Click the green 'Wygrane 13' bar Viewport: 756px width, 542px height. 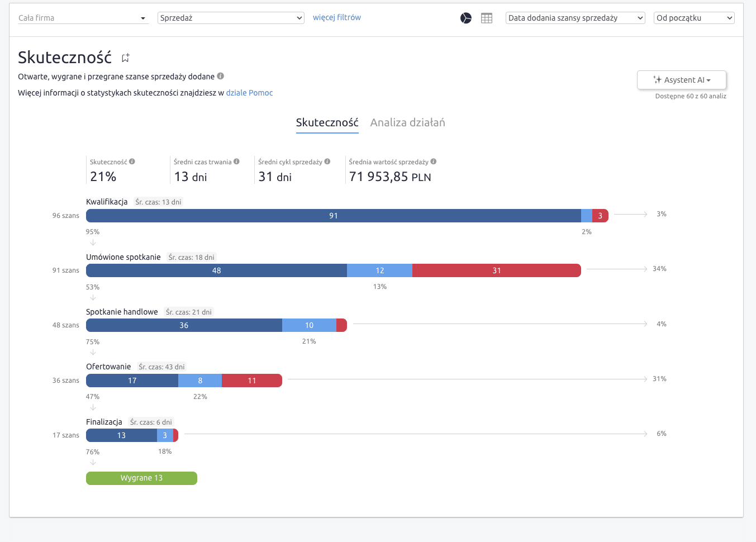[141, 478]
